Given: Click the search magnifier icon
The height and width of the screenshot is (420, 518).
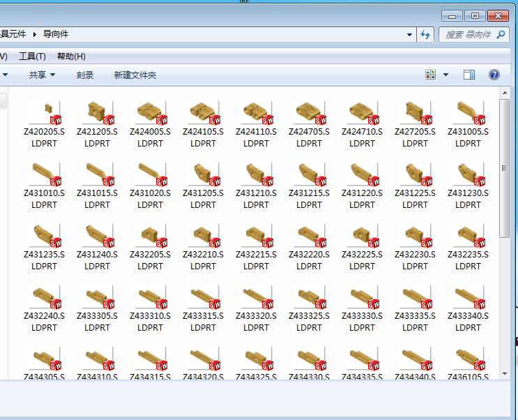Looking at the screenshot, I should pos(501,34).
